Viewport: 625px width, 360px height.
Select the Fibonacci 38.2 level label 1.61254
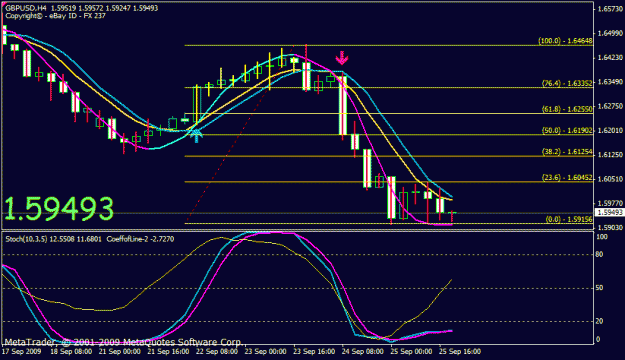pos(567,152)
